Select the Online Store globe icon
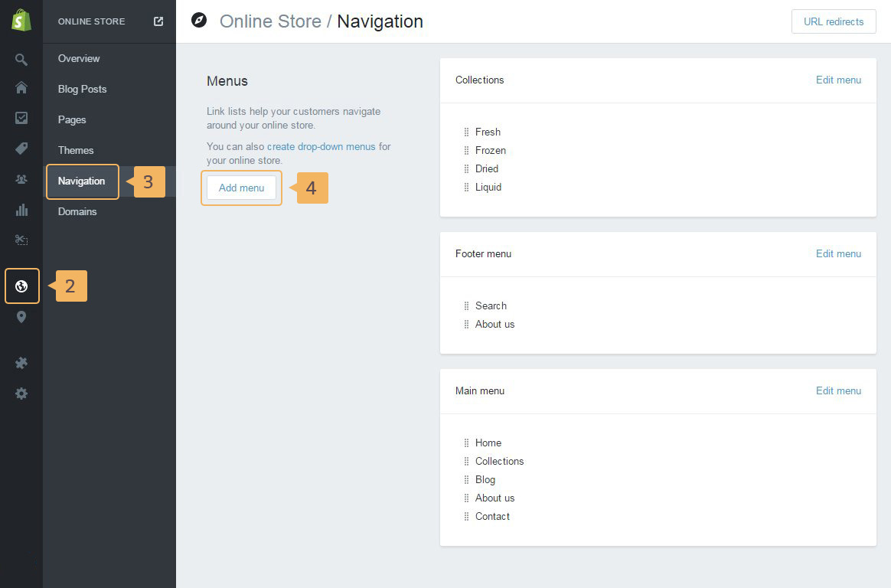The height and width of the screenshot is (588, 891). tap(21, 286)
